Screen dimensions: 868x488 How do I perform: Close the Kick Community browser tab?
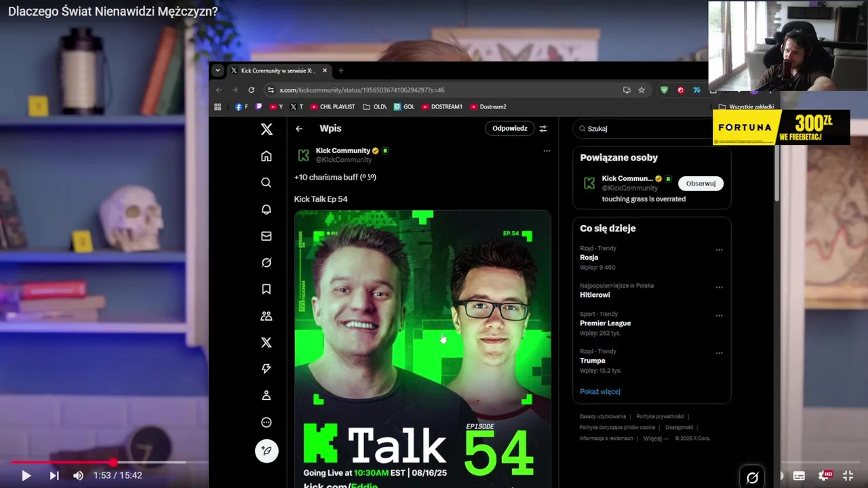[325, 70]
